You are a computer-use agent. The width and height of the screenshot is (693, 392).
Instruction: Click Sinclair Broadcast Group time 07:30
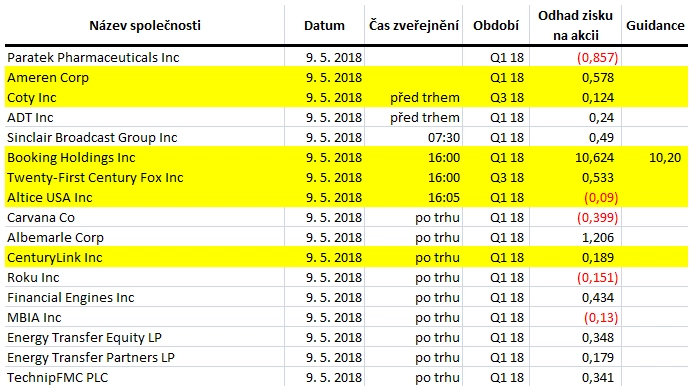[444, 138]
